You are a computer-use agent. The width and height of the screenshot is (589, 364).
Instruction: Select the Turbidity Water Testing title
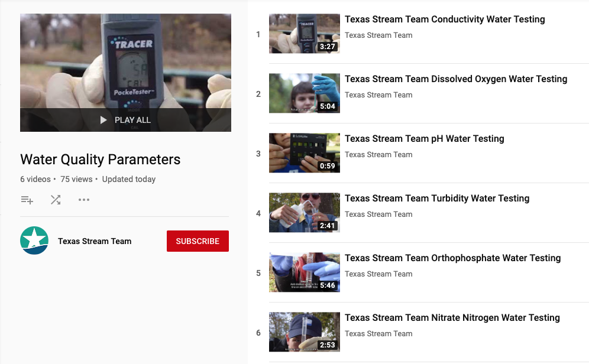(x=437, y=198)
